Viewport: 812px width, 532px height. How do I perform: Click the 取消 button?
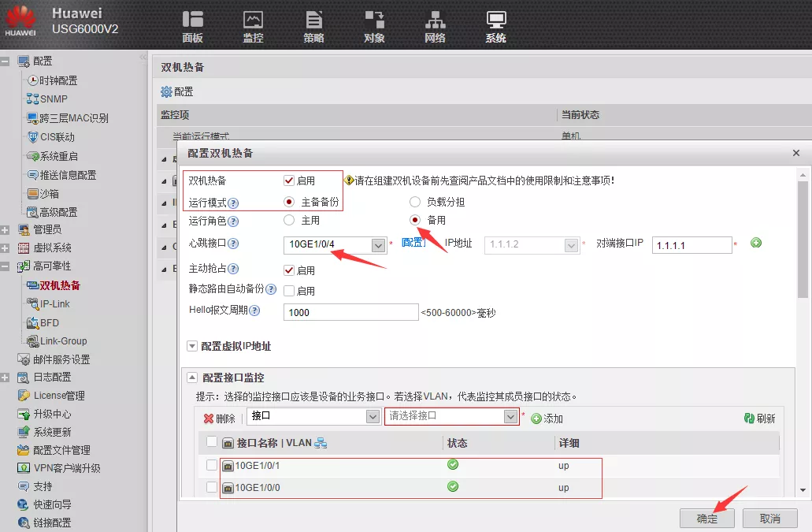click(x=769, y=519)
